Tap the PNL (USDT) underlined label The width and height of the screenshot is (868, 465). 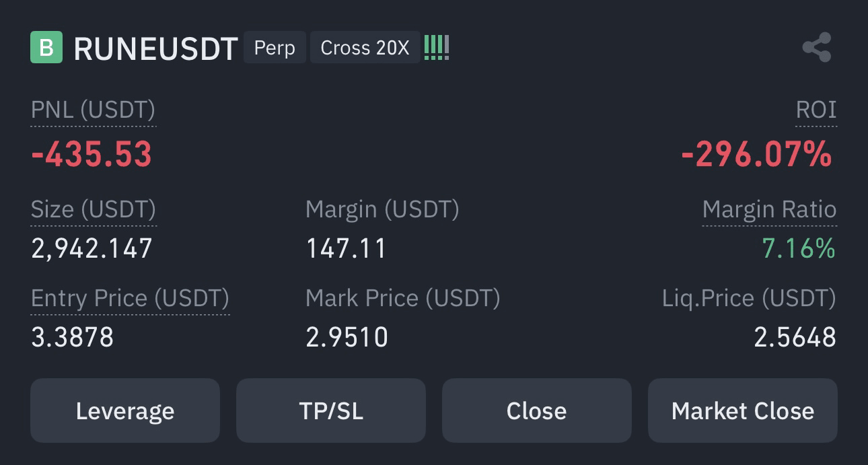coord(94,110)
